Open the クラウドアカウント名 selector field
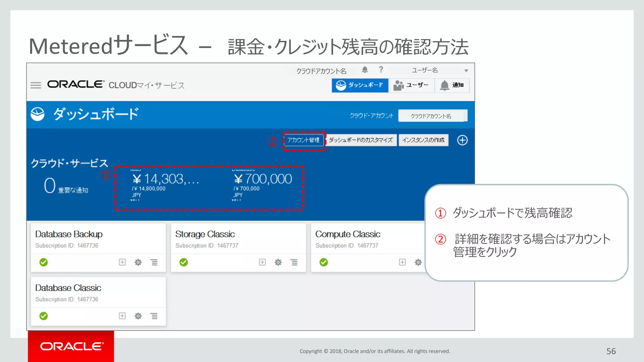Screen dimensions: 644x362 [433, 116]
